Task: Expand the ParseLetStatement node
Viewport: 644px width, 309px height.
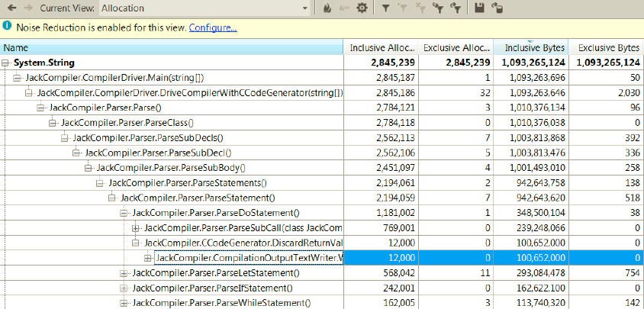Action: pos(124,273)
